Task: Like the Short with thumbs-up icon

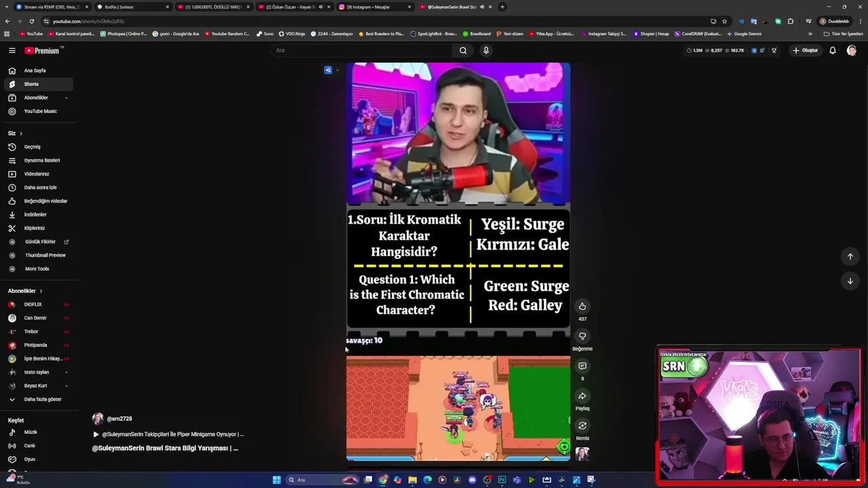Action: 582,306
